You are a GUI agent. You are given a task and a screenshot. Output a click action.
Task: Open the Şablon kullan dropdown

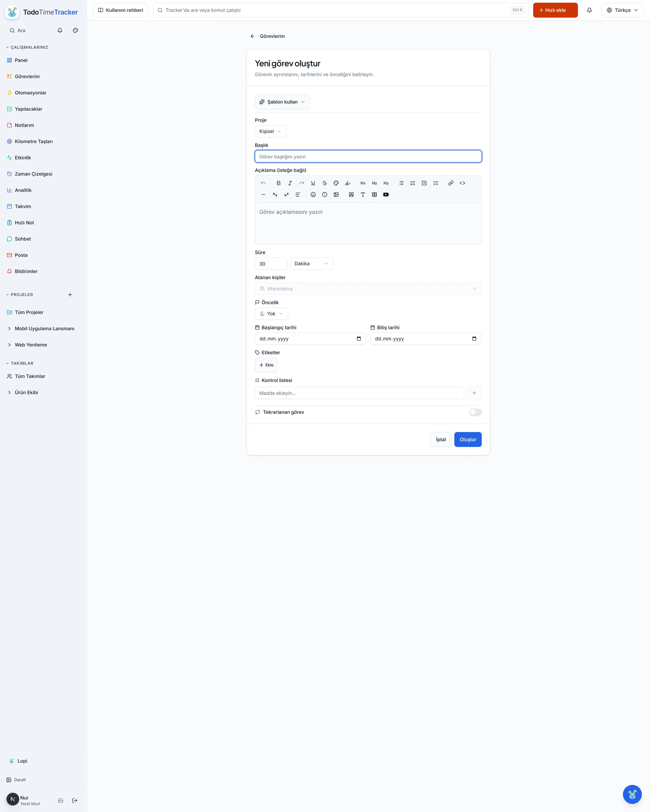point(282,102)
